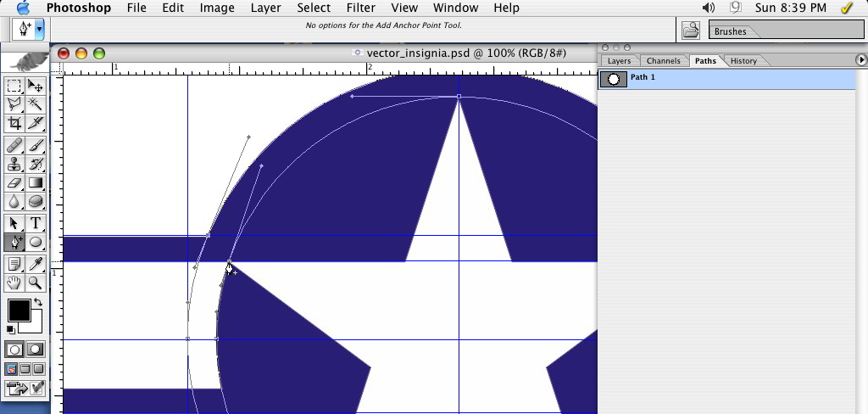This screenshot has height=414, width=868.
Task: Select the Ellipse shape tool
Action: (x=36, y=242)
